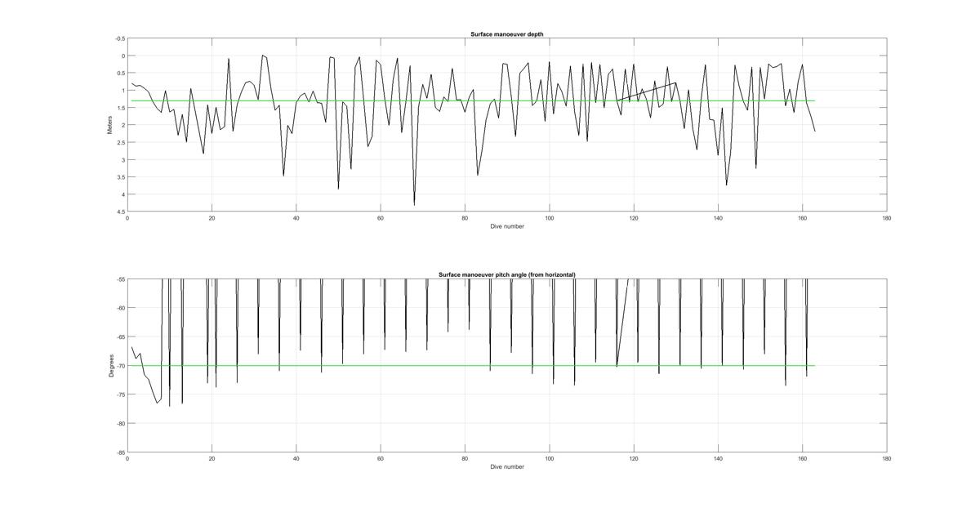Click the '-60' tick on the pitch axis
The image size is (980, 508).
pyautogui.click(x=122, y=308)
